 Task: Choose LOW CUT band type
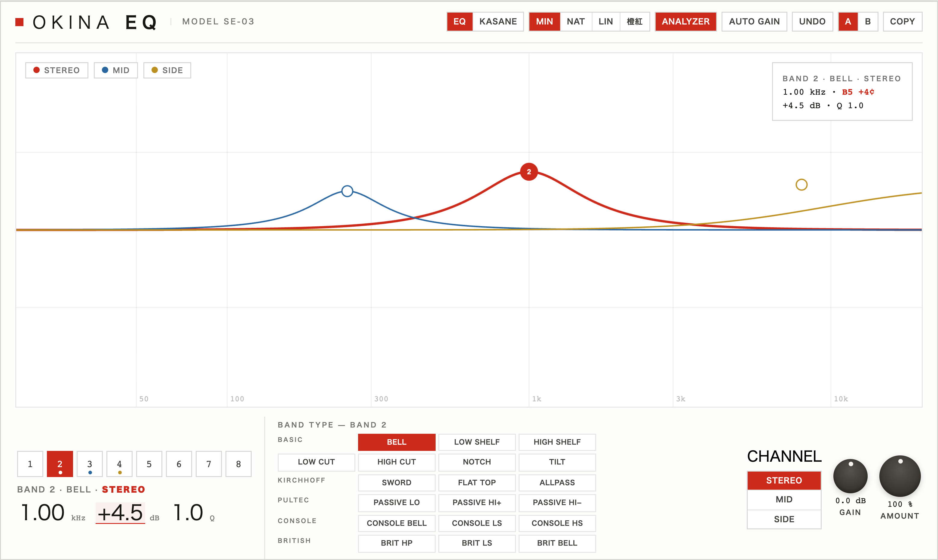[316, 462]
